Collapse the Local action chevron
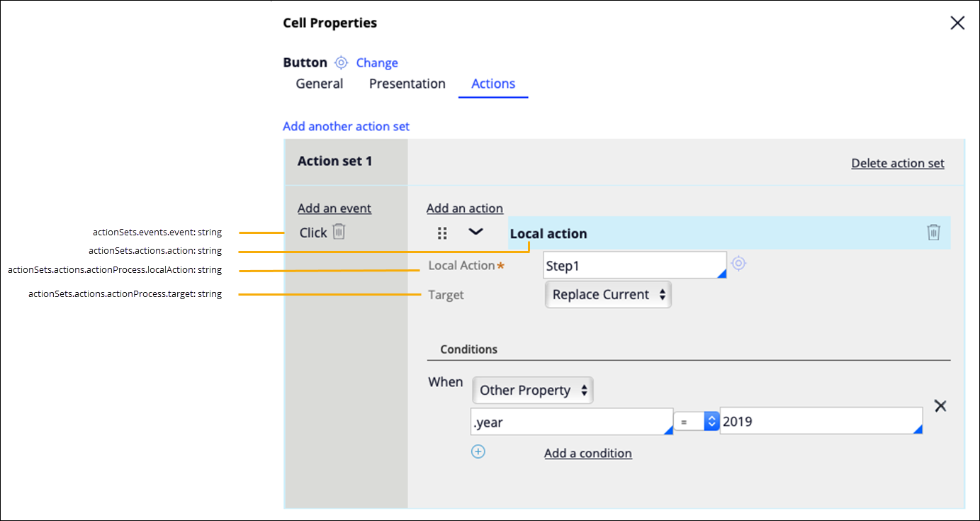The image size is (980, 521). [x=475, y=232]
